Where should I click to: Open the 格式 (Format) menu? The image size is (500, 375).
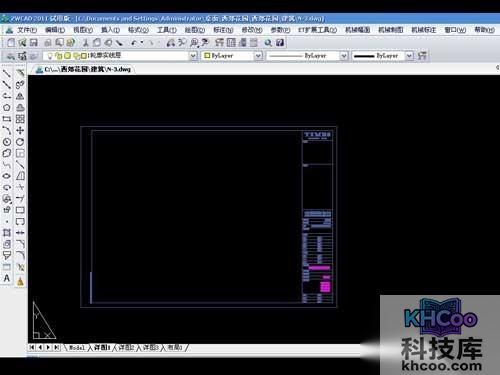tap(138, 30)
